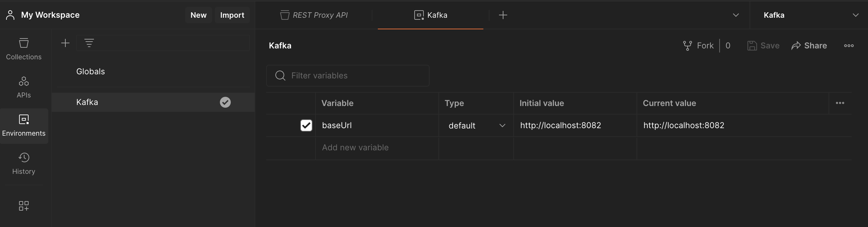
Task: Click the New button
Action: [198, 15]
